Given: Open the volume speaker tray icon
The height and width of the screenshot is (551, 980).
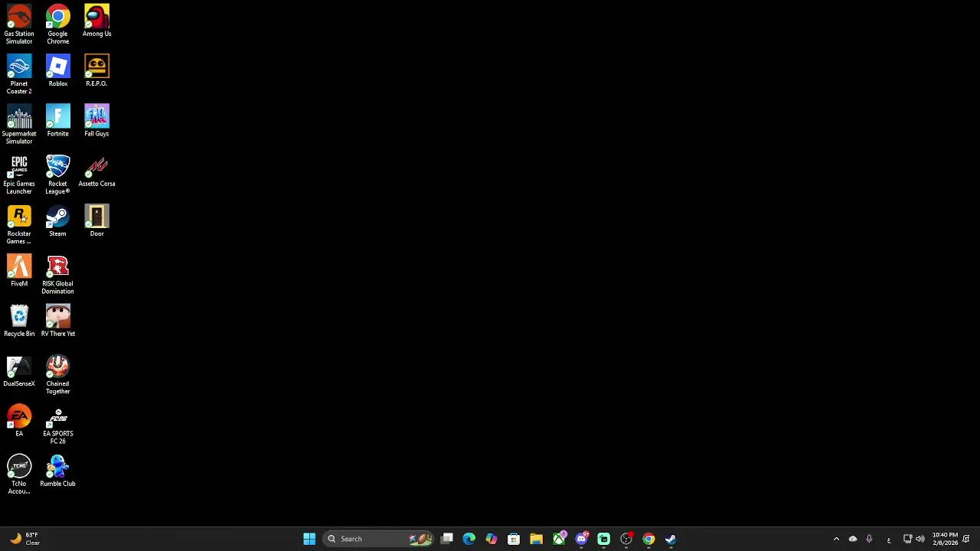Looking at the screenshot, I should (x=920, y=539).
